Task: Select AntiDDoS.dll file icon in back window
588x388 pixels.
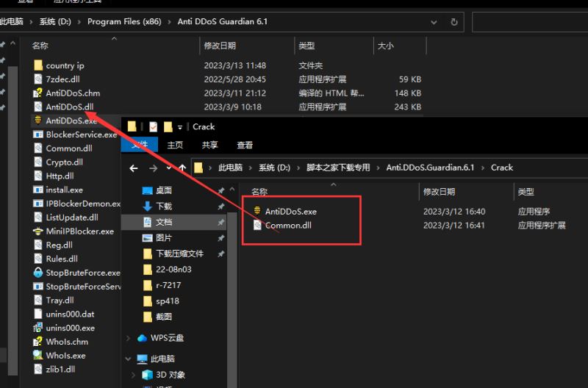Action: tap(38, 107)
